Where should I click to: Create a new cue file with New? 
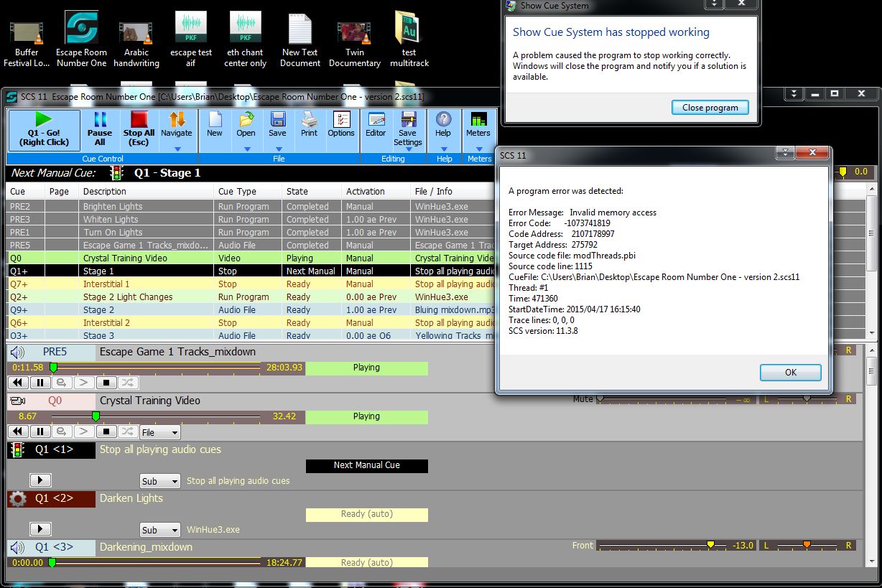pyautogui.click(x=215, y=123)
